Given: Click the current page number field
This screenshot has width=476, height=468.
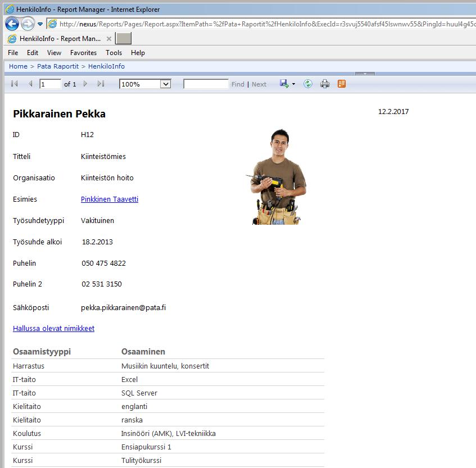Looking at the screenshot, I should click(x=50, y=84).
